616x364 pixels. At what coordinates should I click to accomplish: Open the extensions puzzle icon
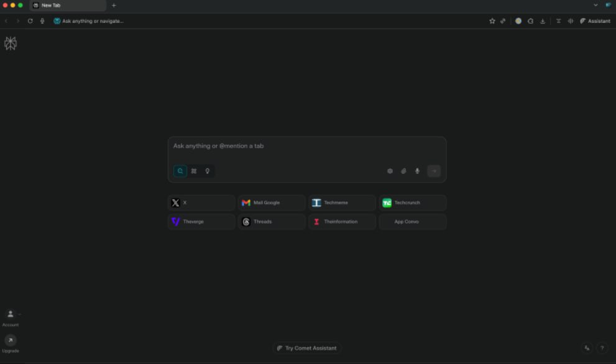(530, 21)
